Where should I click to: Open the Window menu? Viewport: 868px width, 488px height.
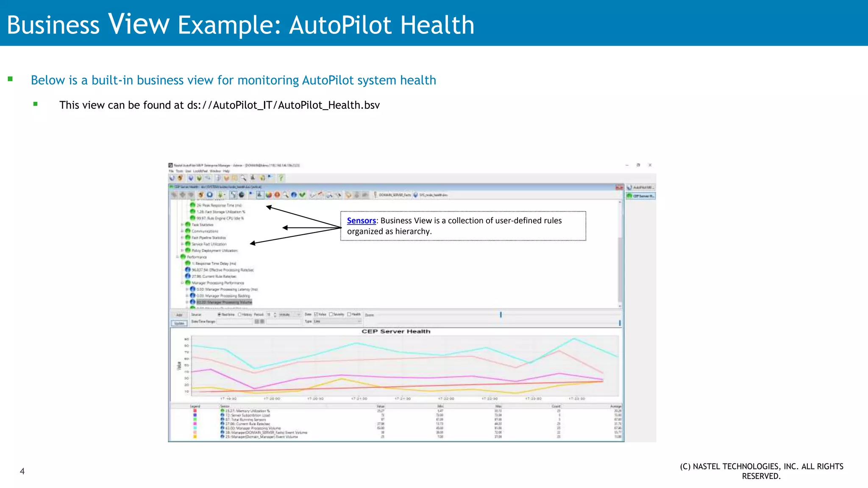point(215,171)
